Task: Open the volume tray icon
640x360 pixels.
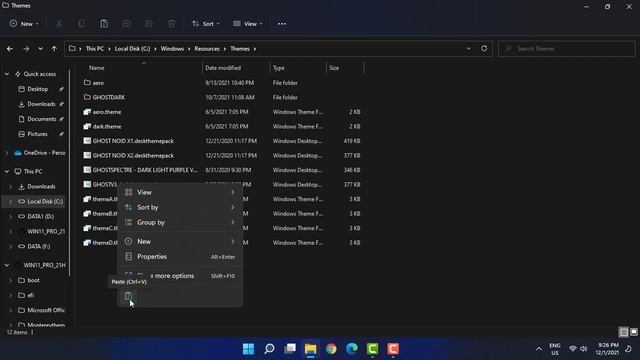Action: [584, 349]
